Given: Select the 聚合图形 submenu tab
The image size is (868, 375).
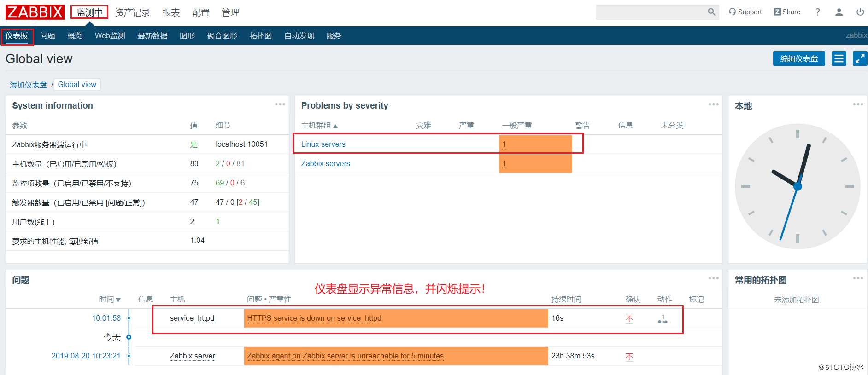Looking at the screenshot, I should [222, 36].
